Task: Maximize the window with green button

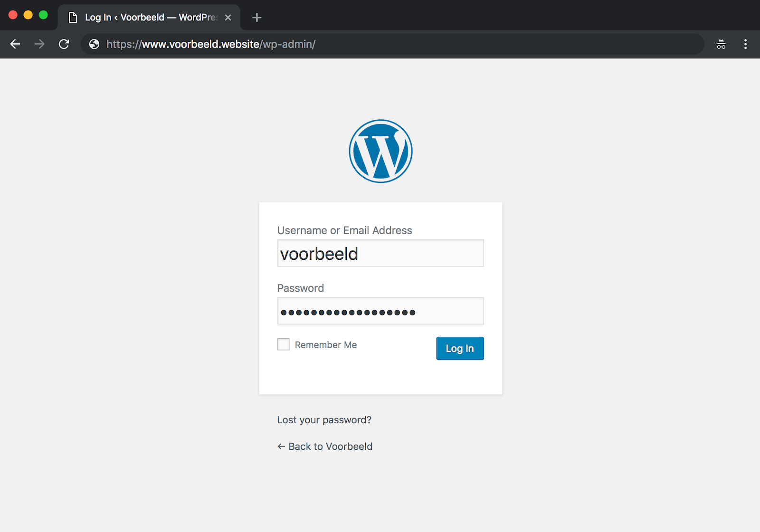Action: [x=43, y=15]
